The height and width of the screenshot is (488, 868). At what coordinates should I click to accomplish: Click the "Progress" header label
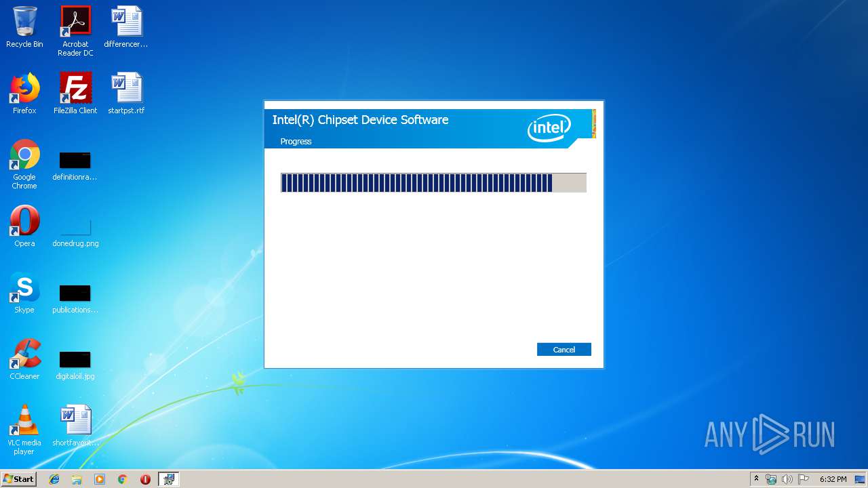296,142
